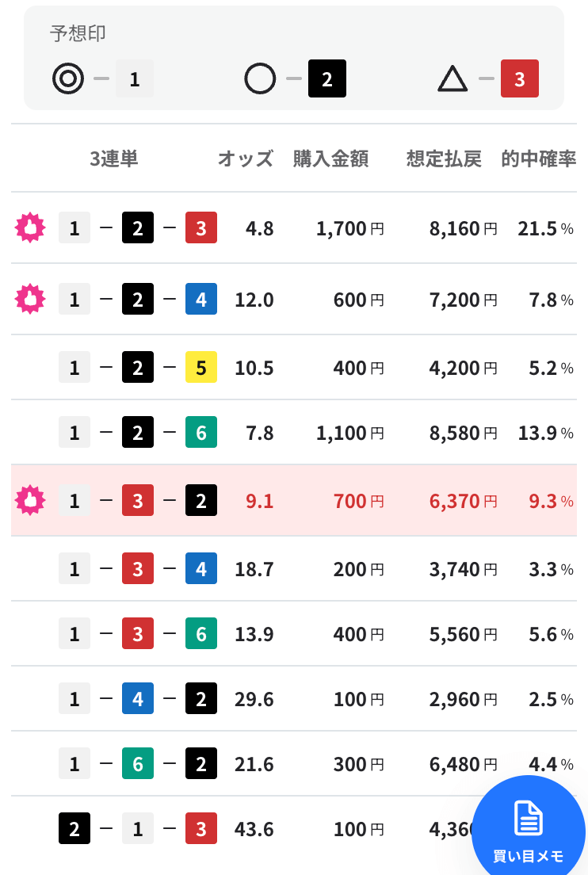
Task: Select the single-circle prediction mark
Action: pos(260,78)
